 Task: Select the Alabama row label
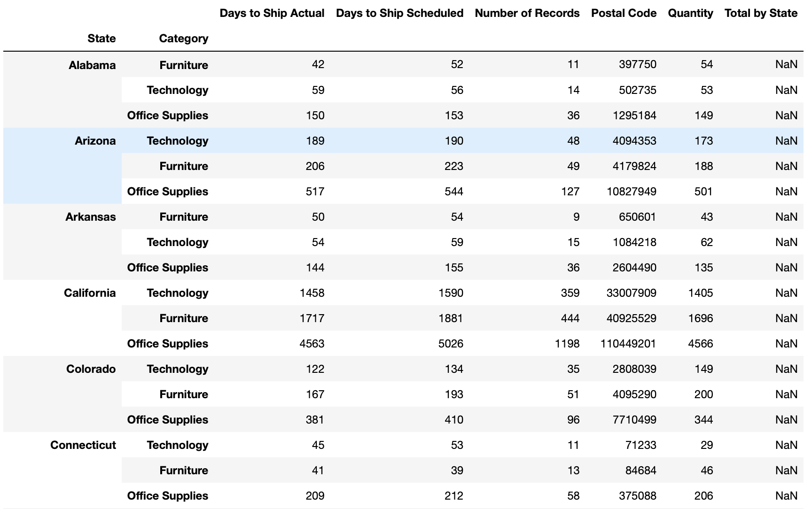(92, 65)
